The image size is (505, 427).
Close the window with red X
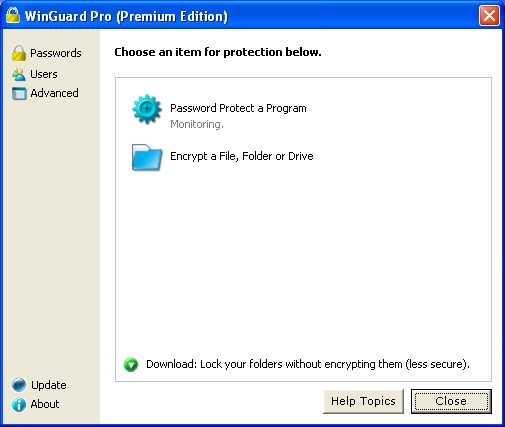[x=489, y=15]
